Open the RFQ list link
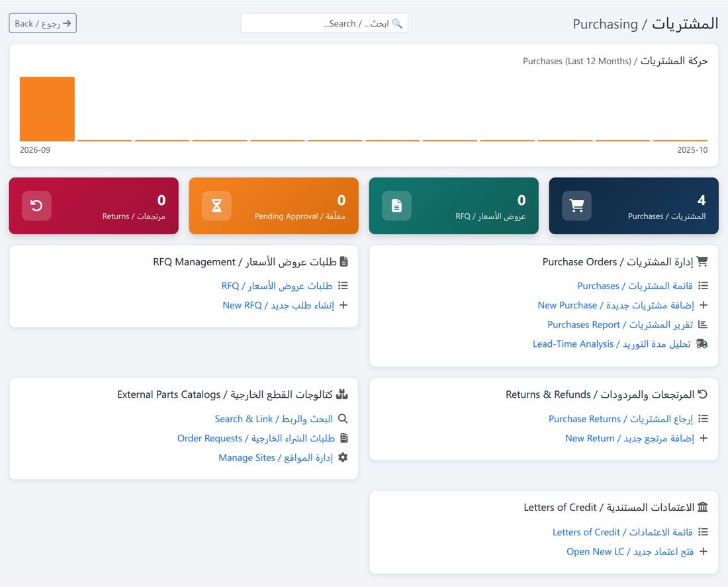Screen dimensions: 728x587 277,286
